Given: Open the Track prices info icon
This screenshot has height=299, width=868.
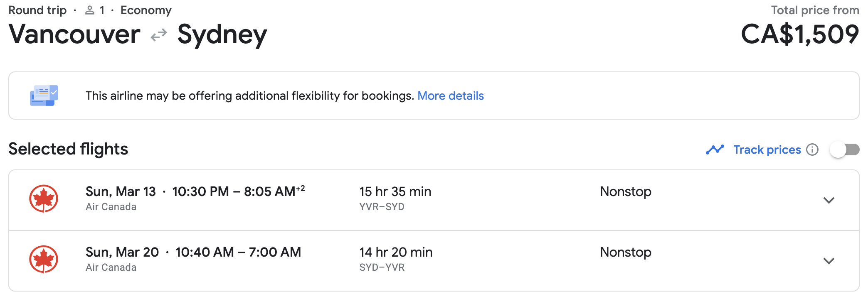Looking at the screenshot, I should coord(812,149).
